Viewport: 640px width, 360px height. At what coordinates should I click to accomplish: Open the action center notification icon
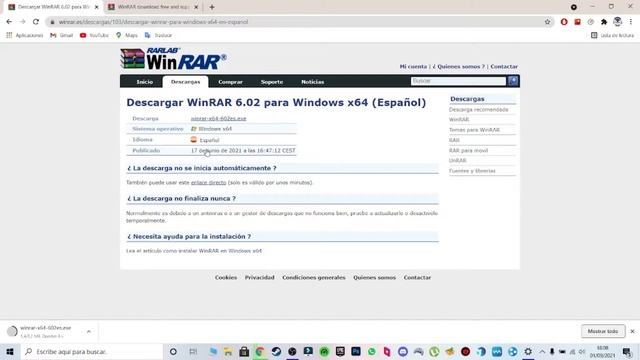pyautogui.click(x=627, y=351)
